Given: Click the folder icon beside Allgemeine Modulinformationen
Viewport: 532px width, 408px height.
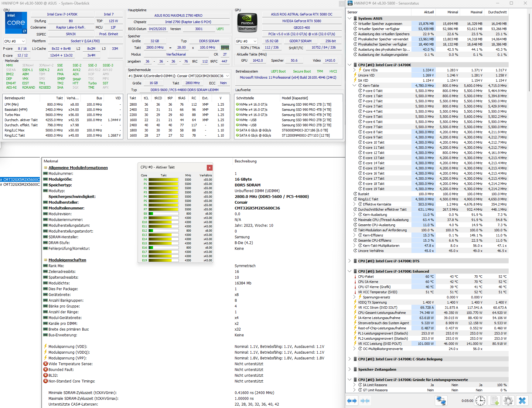Looking at the screenshot, I should (46, 168).
